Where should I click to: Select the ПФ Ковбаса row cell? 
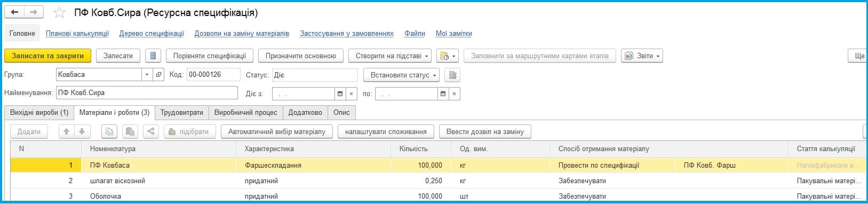pos(159,166)
